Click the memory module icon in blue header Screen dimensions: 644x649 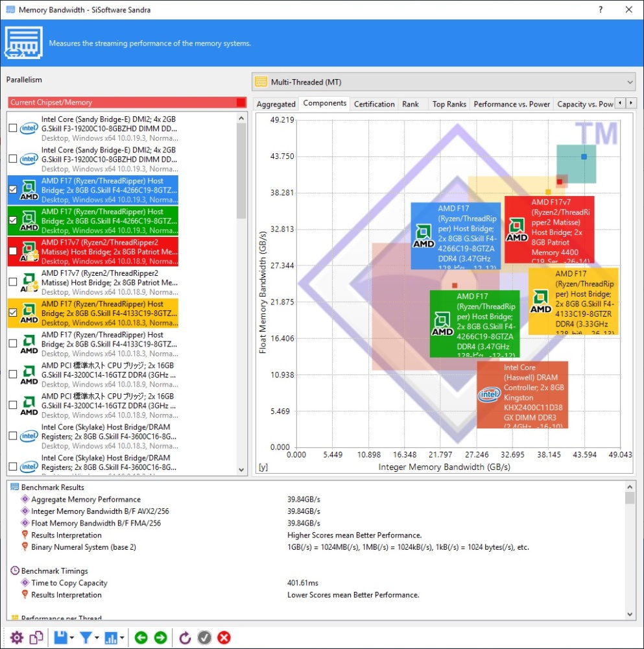coord(23,43)
